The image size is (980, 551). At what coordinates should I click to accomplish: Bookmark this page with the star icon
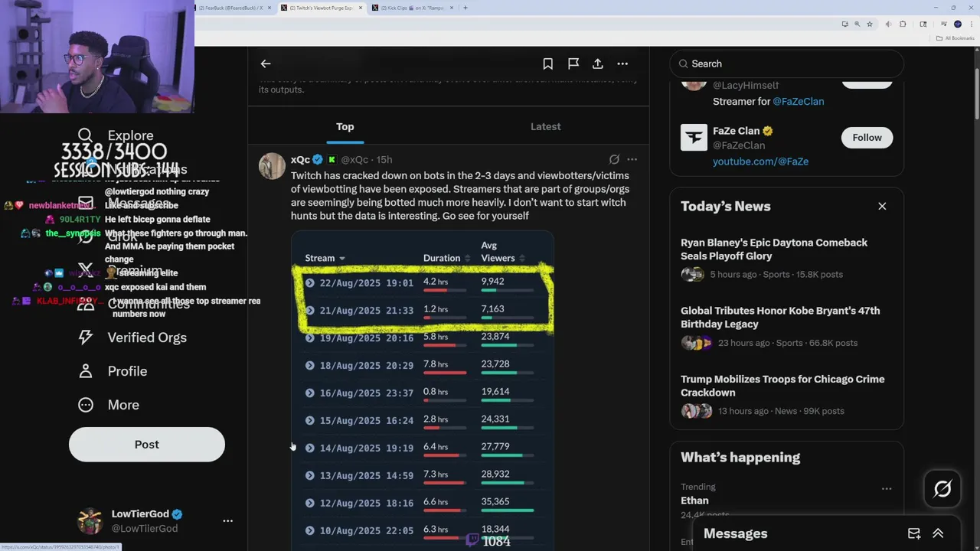coord(870,24)
